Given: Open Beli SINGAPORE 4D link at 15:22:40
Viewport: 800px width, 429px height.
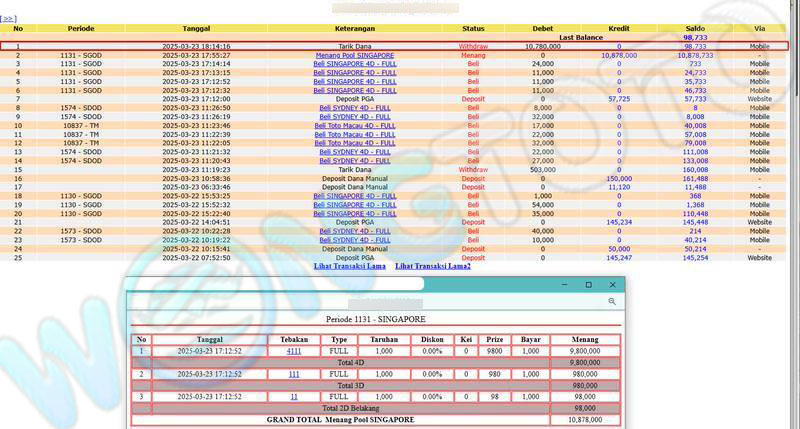Looking at the screenshot, I should 355,214.
